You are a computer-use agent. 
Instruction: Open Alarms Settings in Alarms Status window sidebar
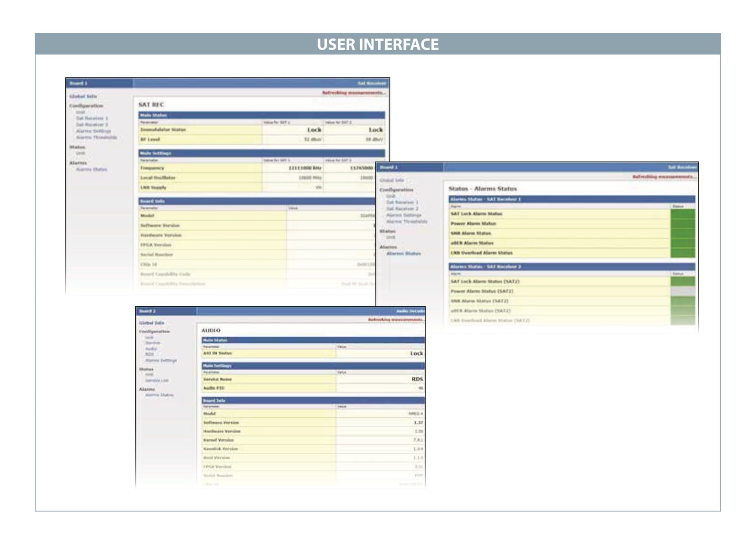(x=404, y=215)
